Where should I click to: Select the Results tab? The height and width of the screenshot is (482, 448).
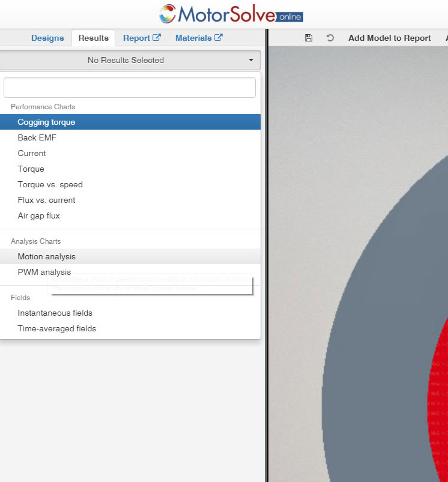(x=94, y=38)
